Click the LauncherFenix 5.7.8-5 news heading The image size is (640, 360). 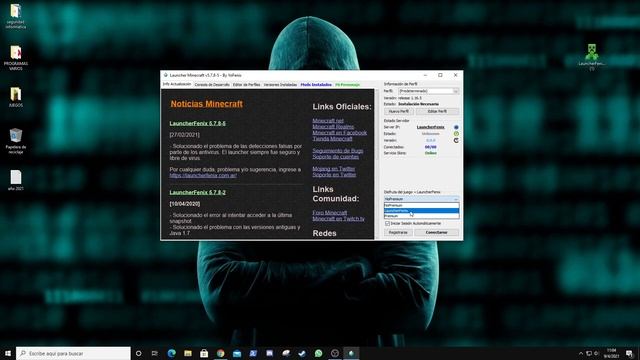click(197, 123)
